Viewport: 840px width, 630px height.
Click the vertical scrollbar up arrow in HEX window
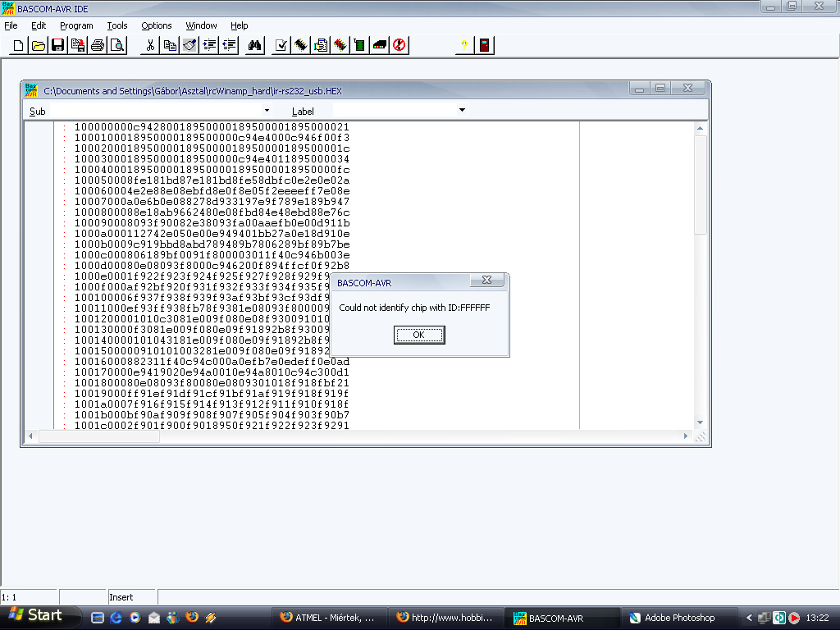700,129
